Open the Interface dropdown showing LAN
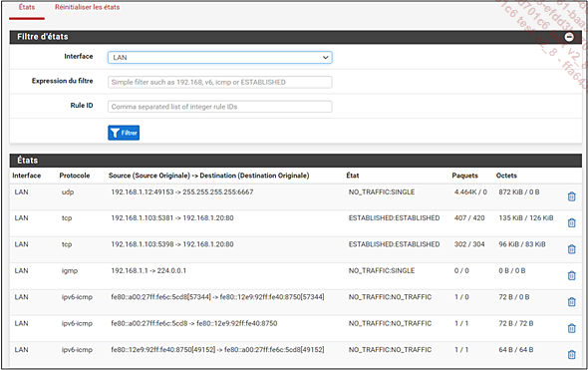The height and width of the screenshot is (370, 588). [x=219, y=58]
